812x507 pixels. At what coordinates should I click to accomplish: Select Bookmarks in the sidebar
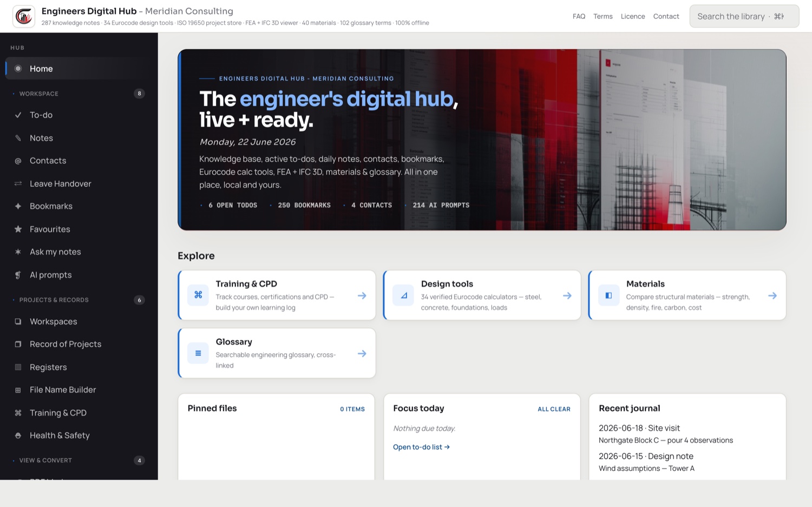click(x=79, y=206)
